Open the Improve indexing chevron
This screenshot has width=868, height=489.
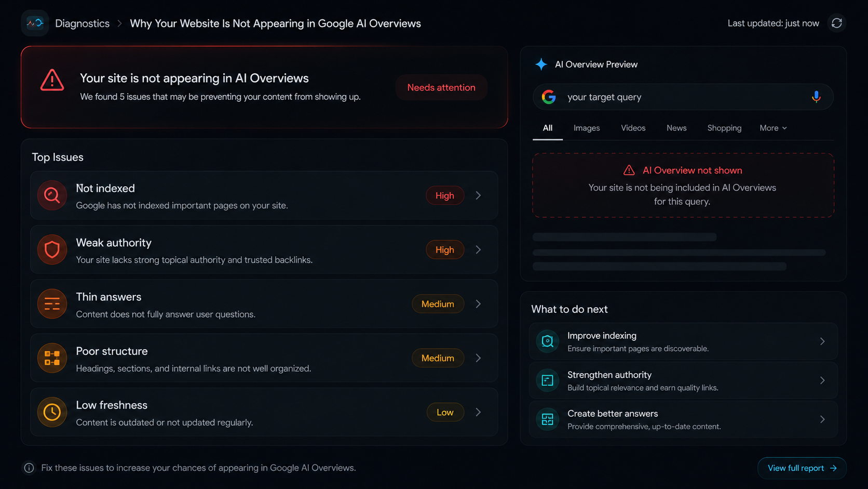(822, 341)
